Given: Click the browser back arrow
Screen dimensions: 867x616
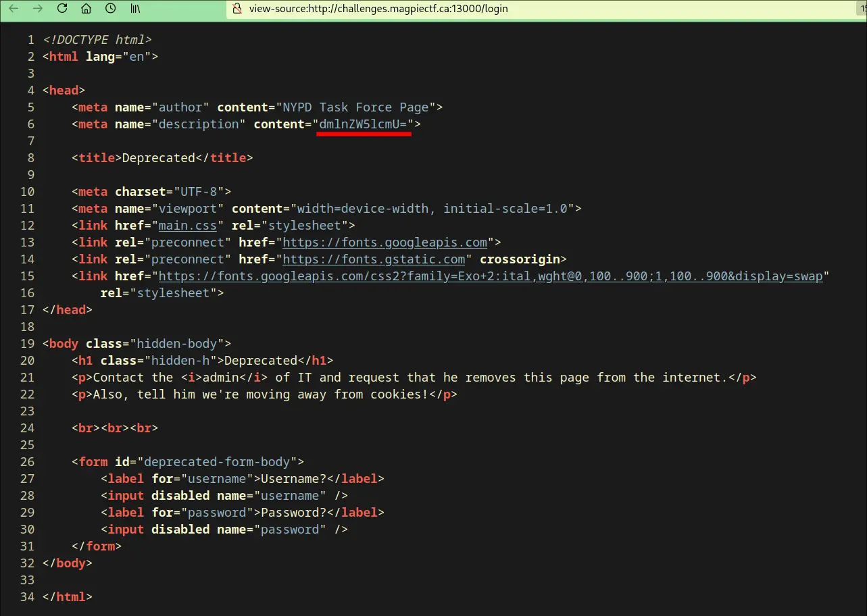Looking at the screenshot, I should (14, 9).
